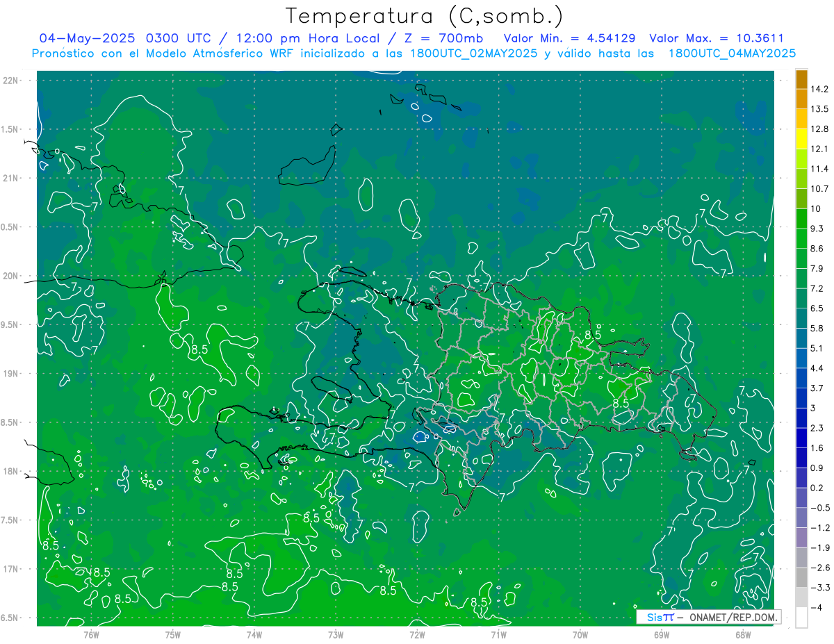
Task: Click the SisTT ONAMET/REP.DOM. logo box
Action: coord(708,617)
